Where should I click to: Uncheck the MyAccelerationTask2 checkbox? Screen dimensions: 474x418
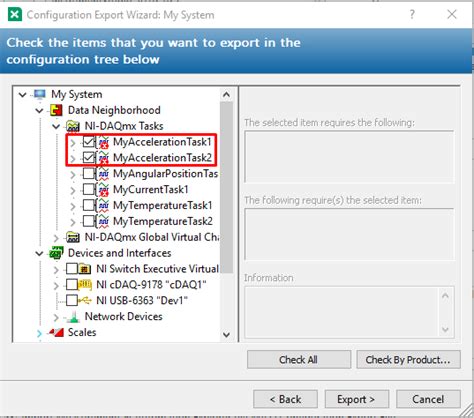coord(88,158)
